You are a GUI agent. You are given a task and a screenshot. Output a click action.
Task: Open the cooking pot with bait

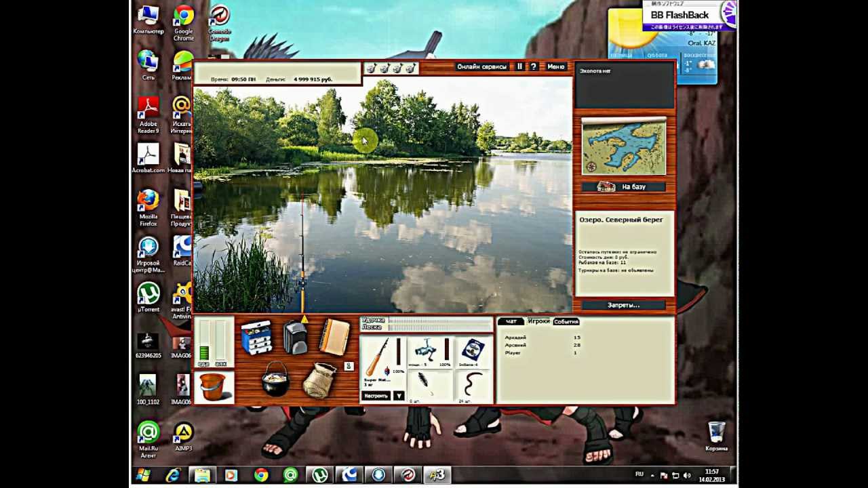[x=275, y=379]
